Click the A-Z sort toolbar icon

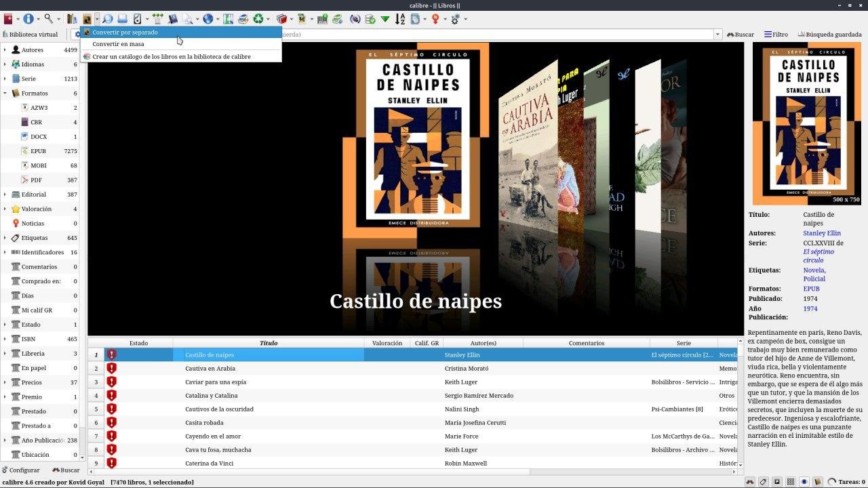tap(400, 19)
